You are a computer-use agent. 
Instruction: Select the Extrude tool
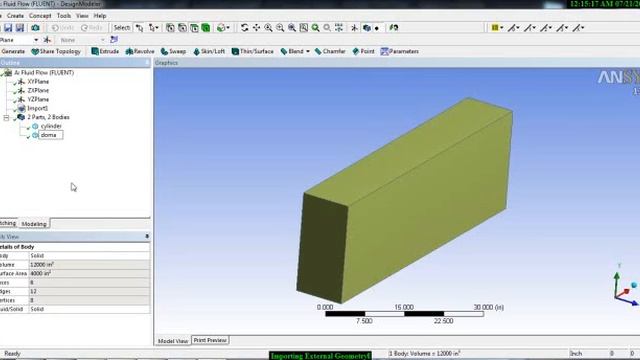[x=105, y=51]
